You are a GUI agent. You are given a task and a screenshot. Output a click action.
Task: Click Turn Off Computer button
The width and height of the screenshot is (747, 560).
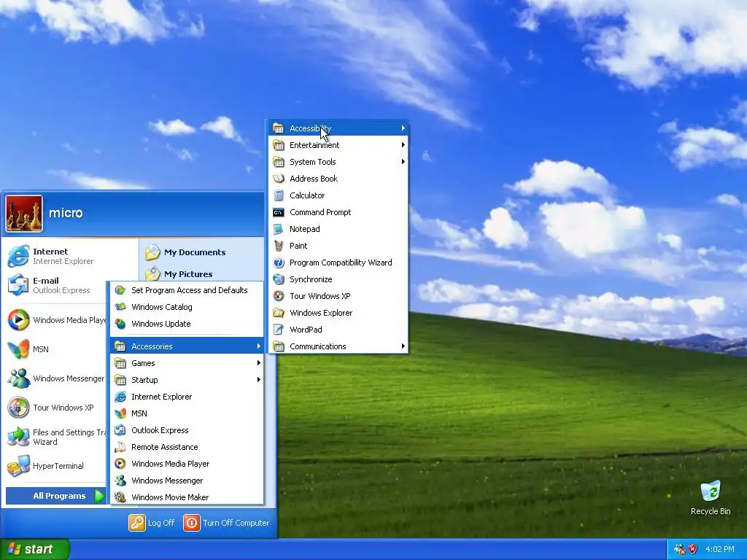pyautogui.click(x=227, y=522)
